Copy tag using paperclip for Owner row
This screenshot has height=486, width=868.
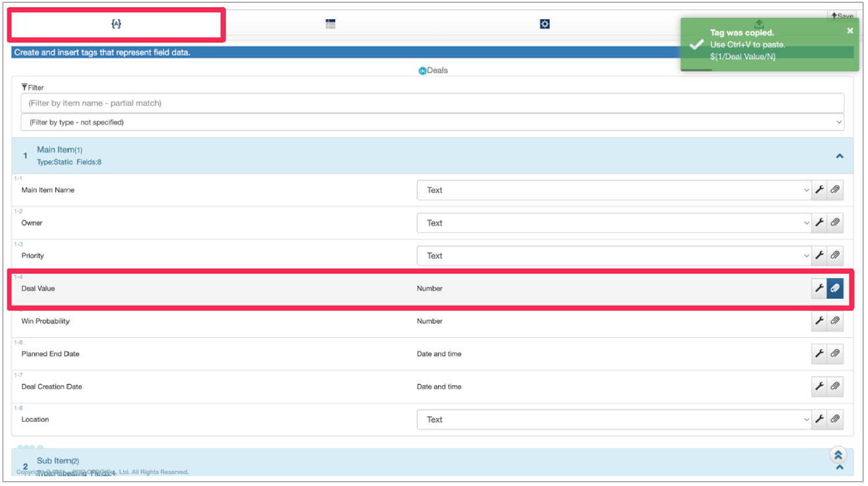[x=835, y=223]
